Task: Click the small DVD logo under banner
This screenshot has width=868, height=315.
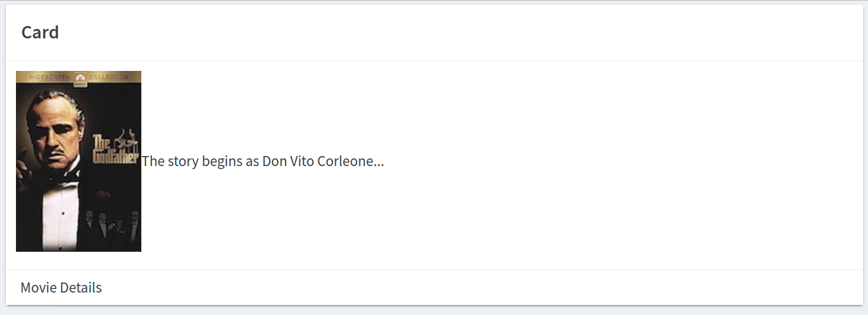Action: (79, 84)
